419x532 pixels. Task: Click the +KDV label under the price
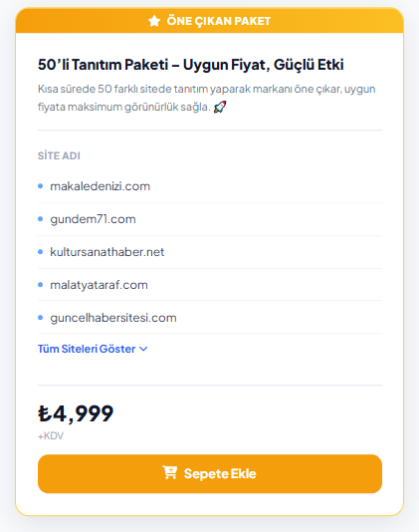pyautogui.click(x=51, y=436)
